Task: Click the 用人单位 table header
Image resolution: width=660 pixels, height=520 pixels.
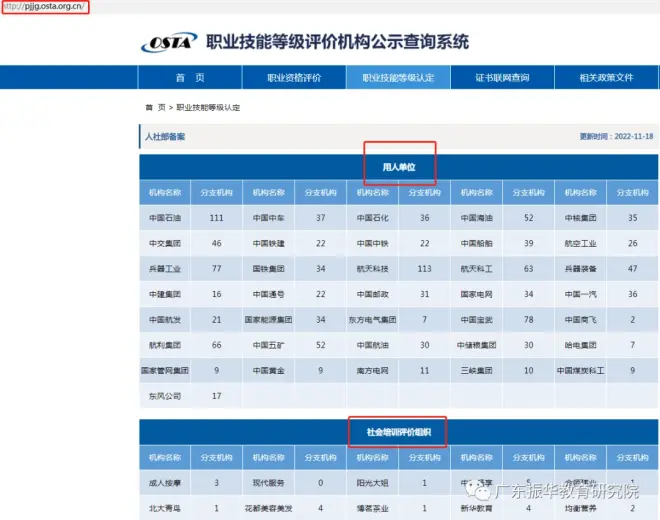Action: pos(399,167)
